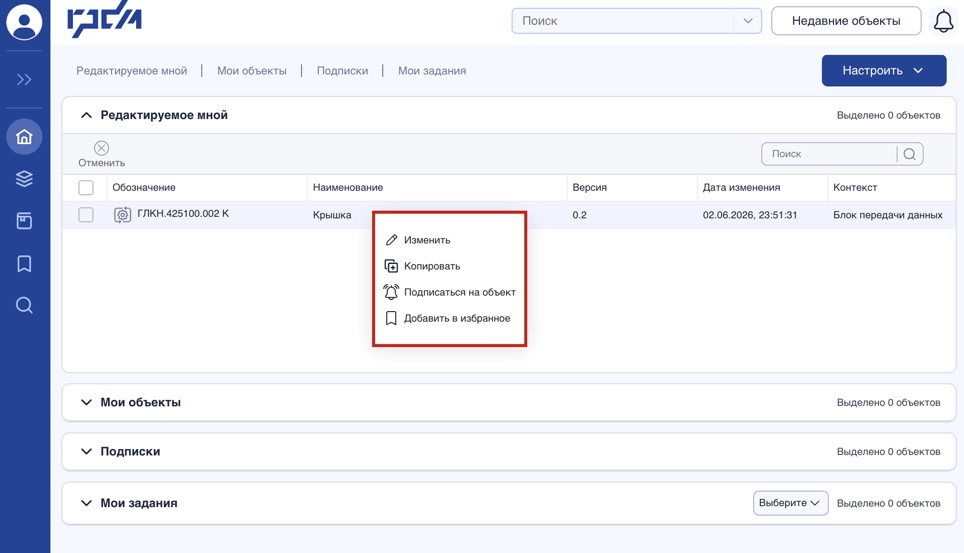Click the ГЛКН.425100.002 К designation

click(183, 213)
